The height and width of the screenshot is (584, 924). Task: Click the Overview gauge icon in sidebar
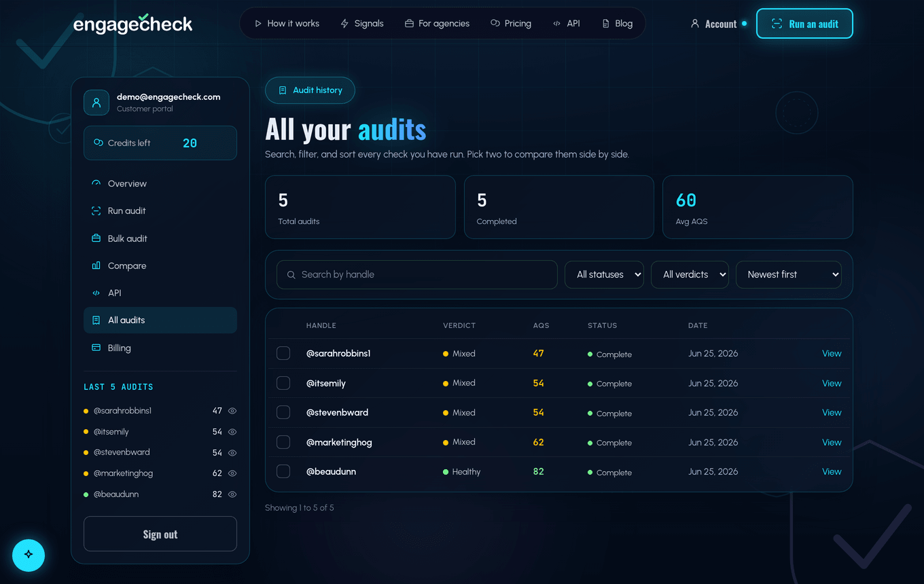(x=96, y=184)
